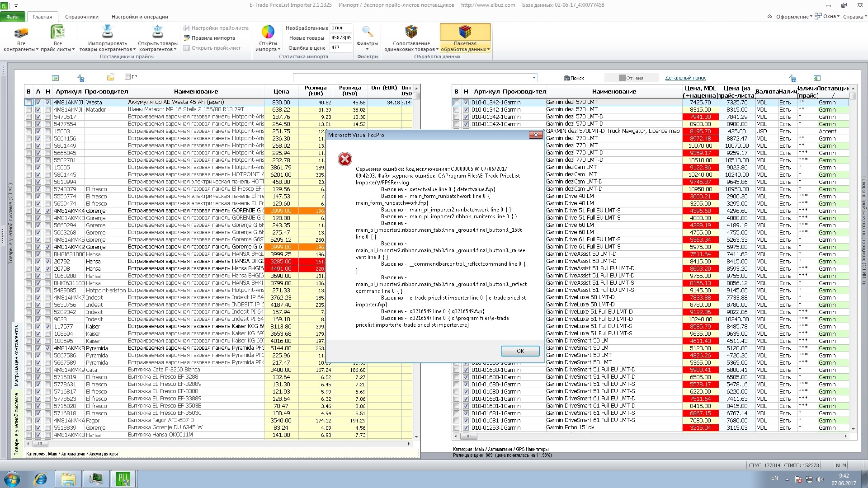The width and height of the screenshot is (868, 488).
Task: Open the Файл menu
Action: (x=13, y=17)
